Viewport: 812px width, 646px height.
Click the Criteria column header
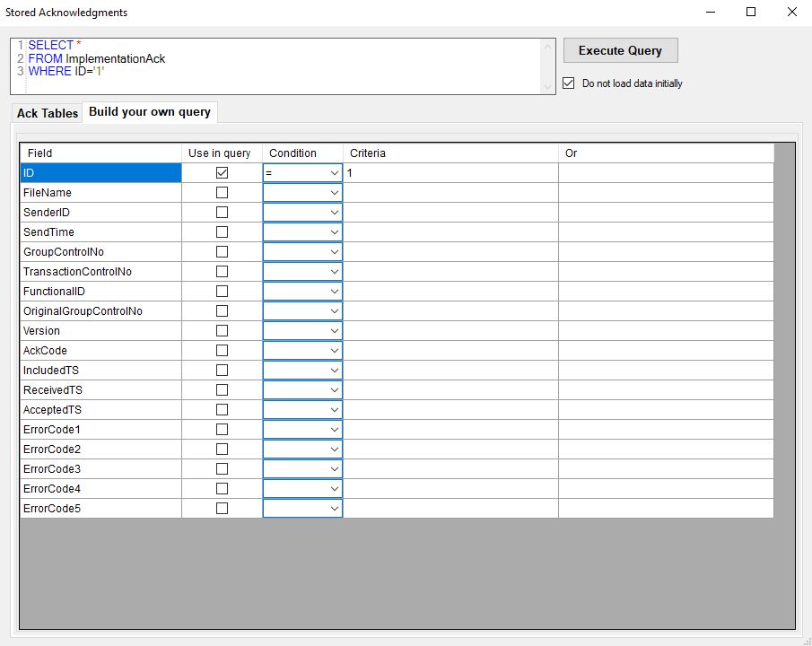450,153
